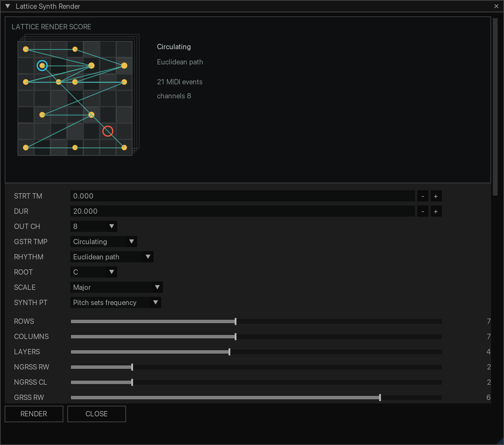The height and width of the screenshot is (445, 504).
Task: Adjust the NGRSS CL slider handle
Action: [x=132, y=382]
